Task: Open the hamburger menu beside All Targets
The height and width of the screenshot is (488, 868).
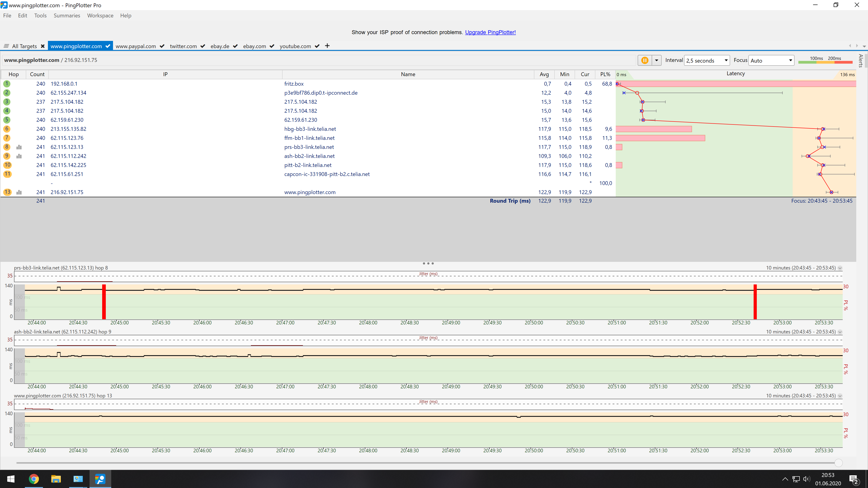Action: point(6,46)
